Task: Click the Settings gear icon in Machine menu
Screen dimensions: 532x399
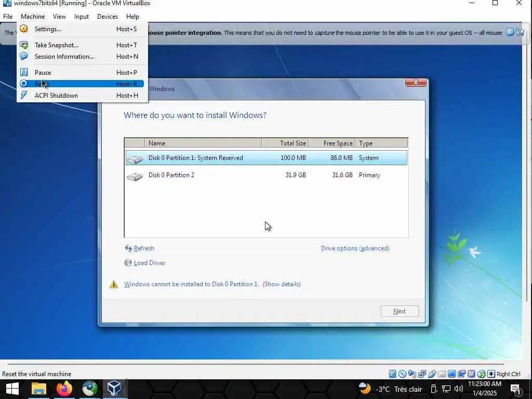Action: point(24,29)
